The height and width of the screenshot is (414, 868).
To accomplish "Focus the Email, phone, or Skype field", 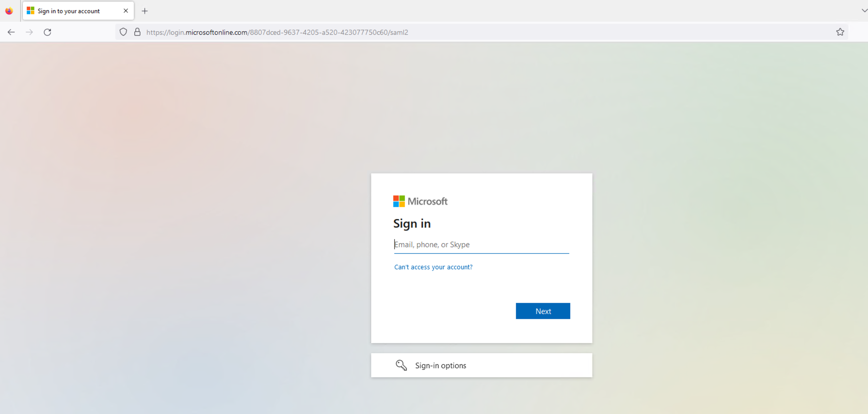I will point(481,245).
